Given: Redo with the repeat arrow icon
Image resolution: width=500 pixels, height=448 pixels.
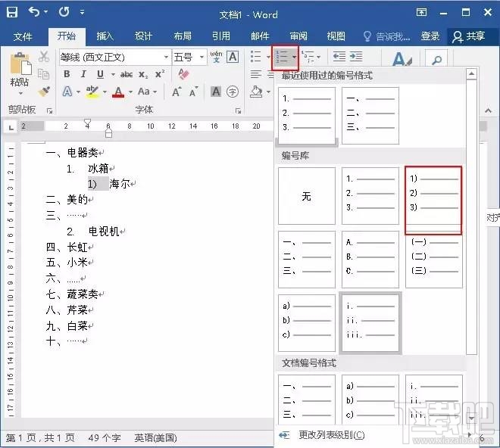Looking at the screenshot, I should tap(64, 12).
